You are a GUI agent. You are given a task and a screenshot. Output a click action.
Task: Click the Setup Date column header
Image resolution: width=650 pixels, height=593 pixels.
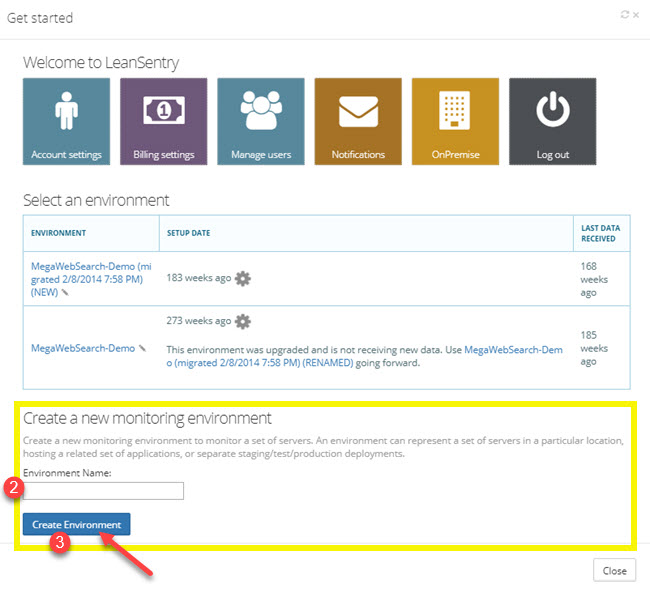tap(188, 233)
